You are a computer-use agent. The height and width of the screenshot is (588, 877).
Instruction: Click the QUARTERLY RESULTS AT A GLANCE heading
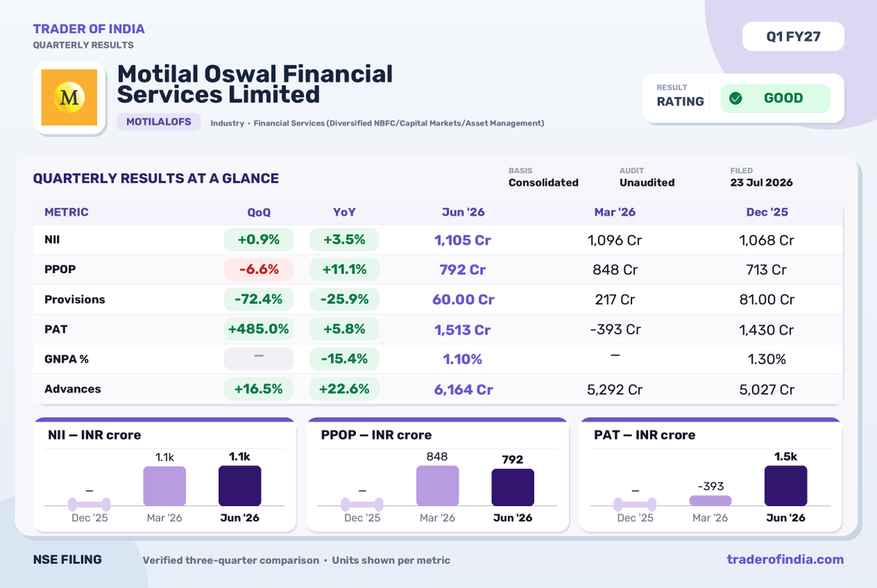156,178
